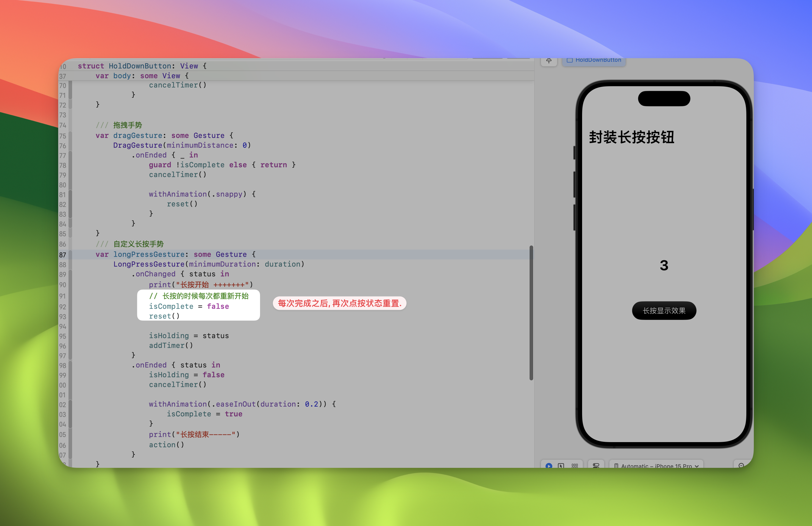Click the addTimer() call
The height and width of the screenshot is (526, 812).
(x=171, y=346)
